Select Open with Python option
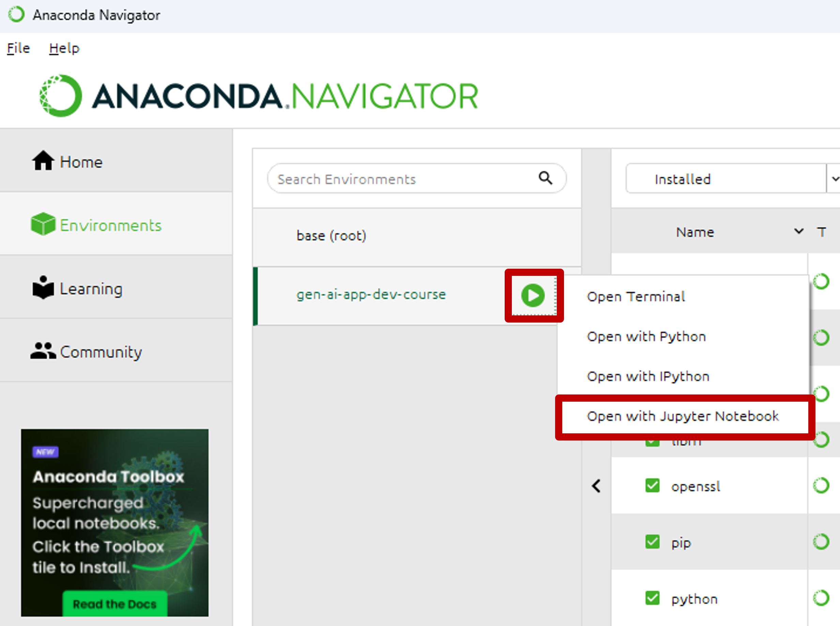Image resolution: width=840 pixels, height=626 pixels. point(646,336)
